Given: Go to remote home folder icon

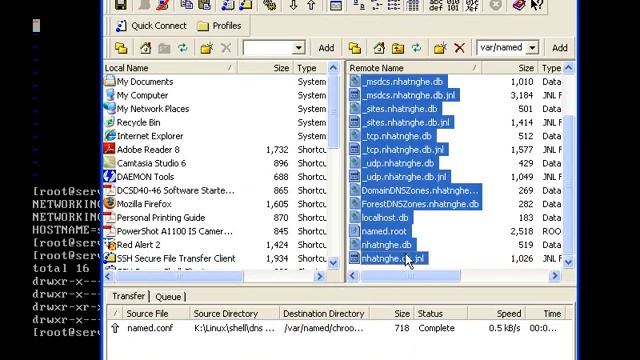Looking at the screenshot, I should (379, 48).
